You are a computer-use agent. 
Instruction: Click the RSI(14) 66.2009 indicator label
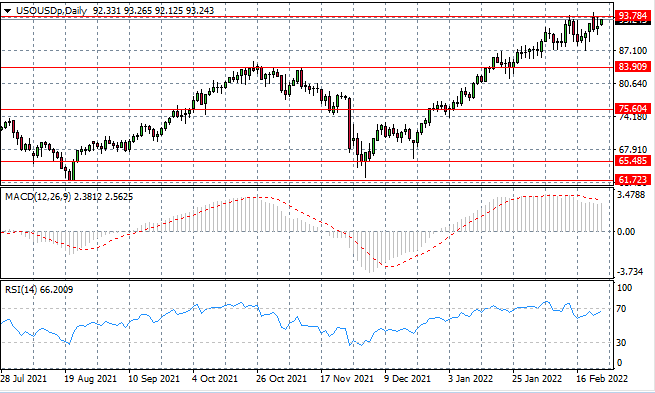point(39,289)
